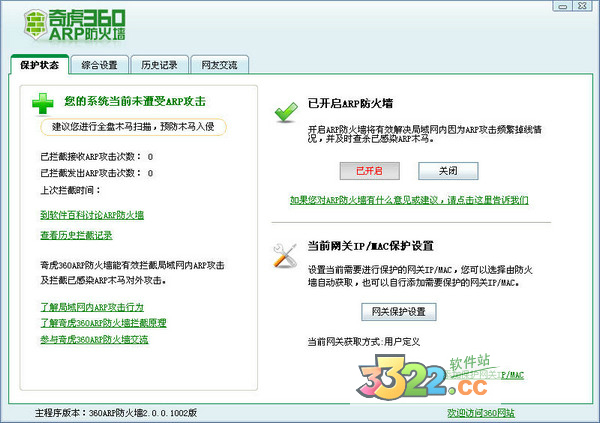
Task: Open link 到软件百科讨论ARP防火墙
Action: (x=92, y=215)
